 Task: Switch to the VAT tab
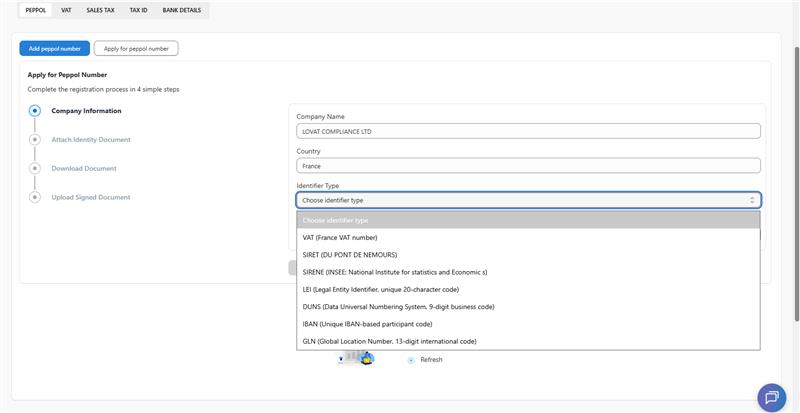pyautogui.click(x=66, y=10)
